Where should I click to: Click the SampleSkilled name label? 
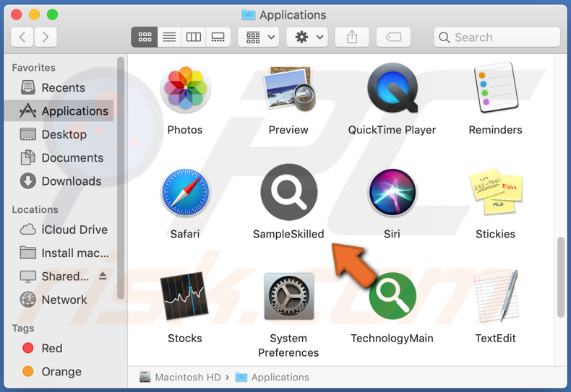288,234
